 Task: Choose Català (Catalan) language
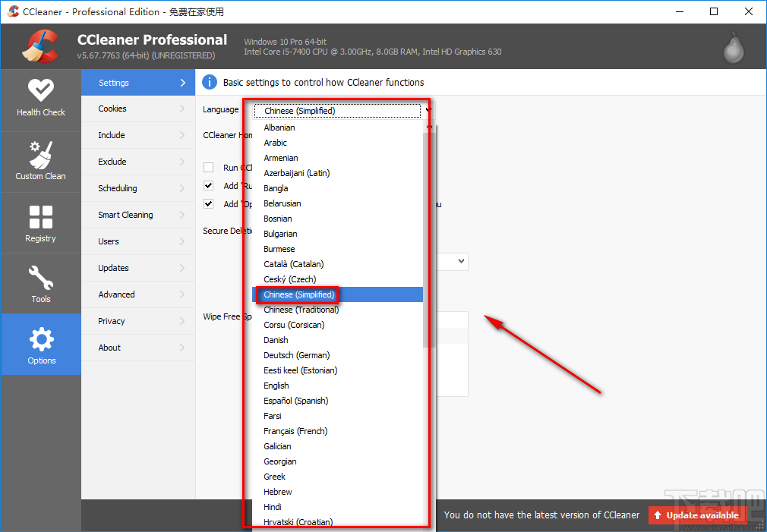337,264
